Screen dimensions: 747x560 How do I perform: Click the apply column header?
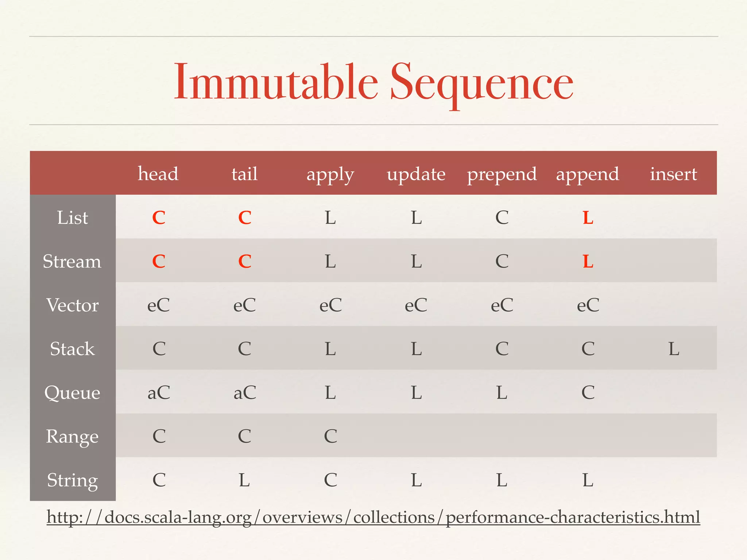coord(330,174)
